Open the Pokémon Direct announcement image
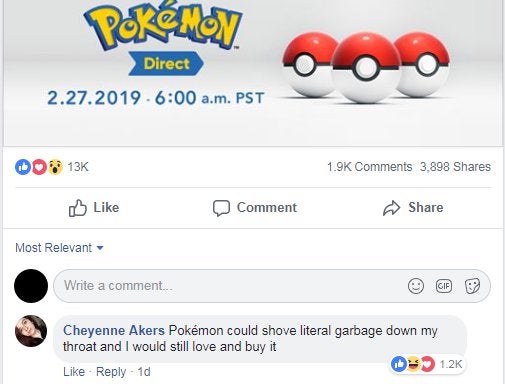The height and width of the screenshot is (384, 505). [x=253, y=72]
